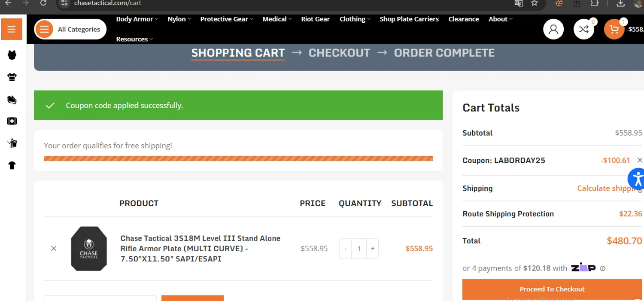Select the SHOPPING CART step
Viewport: 644px width, 301px height.
tap(238, 53)
